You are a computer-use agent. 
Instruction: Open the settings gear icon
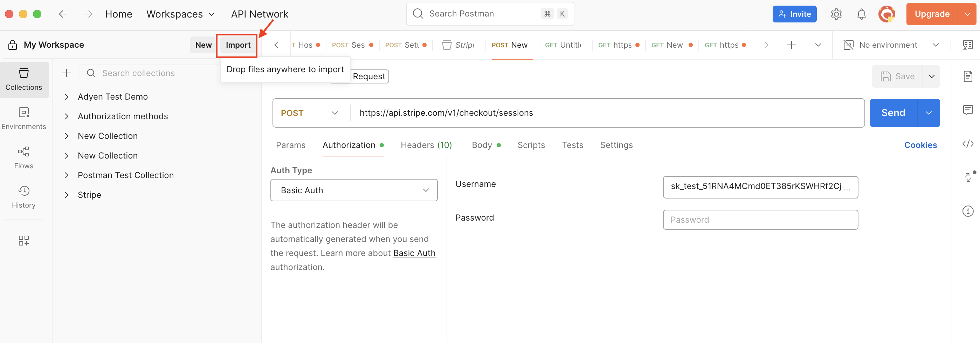836,14
